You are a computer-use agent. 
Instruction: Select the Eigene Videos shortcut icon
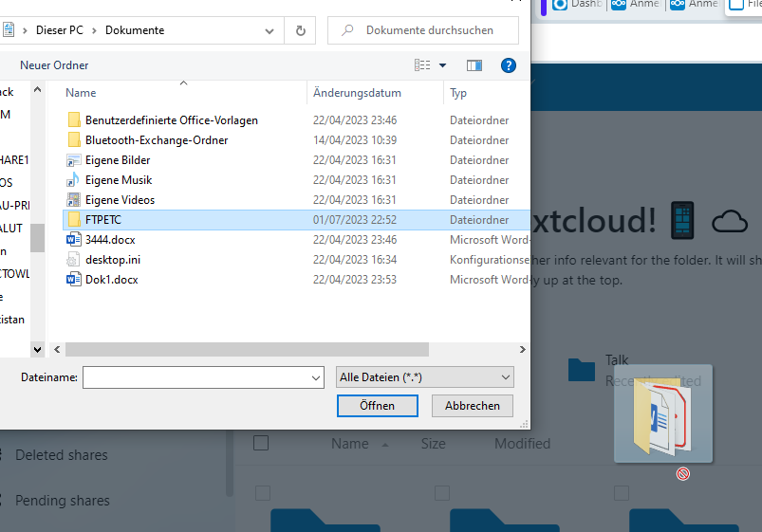pos(74,200)
